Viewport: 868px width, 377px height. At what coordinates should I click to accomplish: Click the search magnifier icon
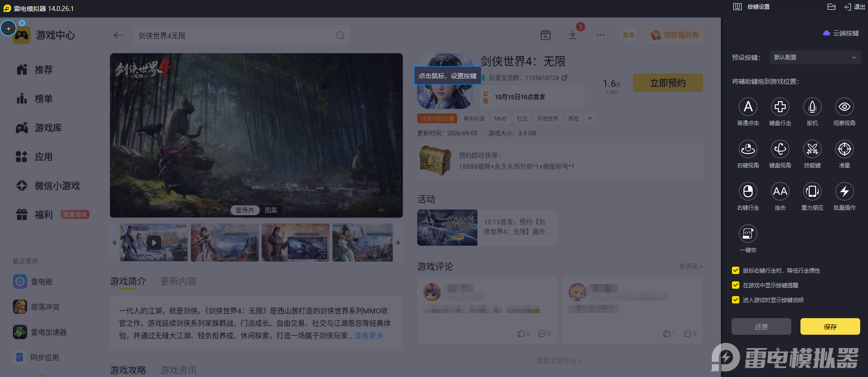click(x=340, y=35)
